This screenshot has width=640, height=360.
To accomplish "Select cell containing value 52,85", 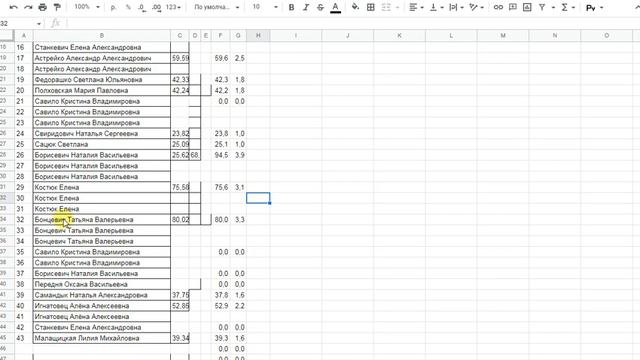I will [180, 306].
